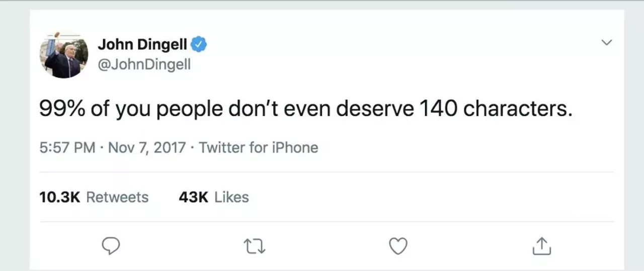The image size is (644, 271).
Task: Click the 5:57 PM timestamp
Action: click(x=67, y=148)
